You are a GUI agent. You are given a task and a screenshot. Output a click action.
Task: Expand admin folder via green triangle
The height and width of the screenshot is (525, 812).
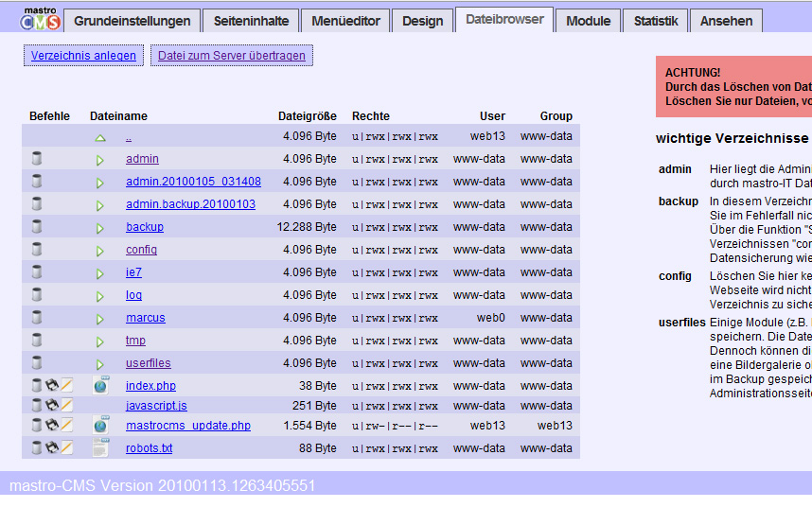tap(100, 160)
